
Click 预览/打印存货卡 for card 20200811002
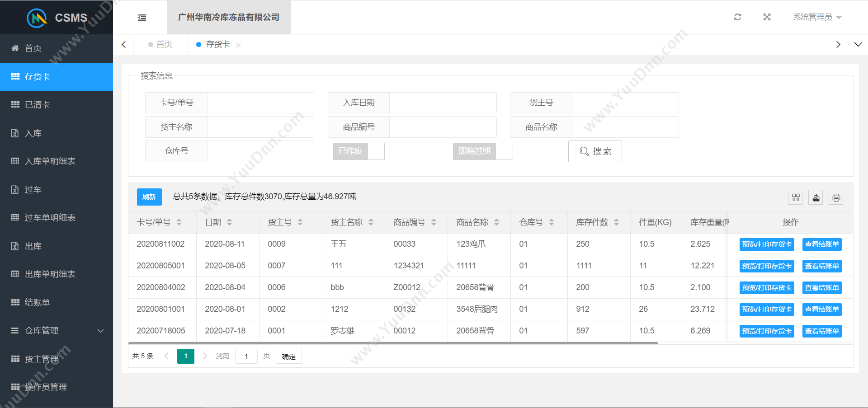[767, 244]
